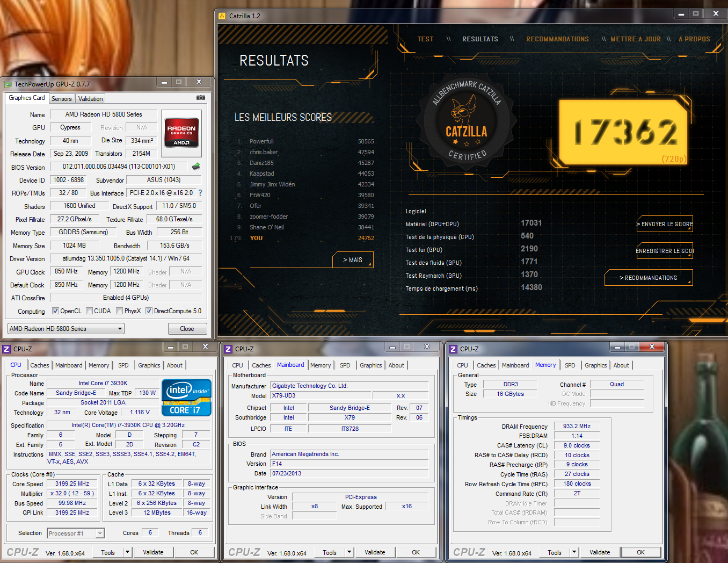This screenshot has height=563, width=728.
Task: Open METTRE A JOUR in Catzilla
Action: (636, 39)
